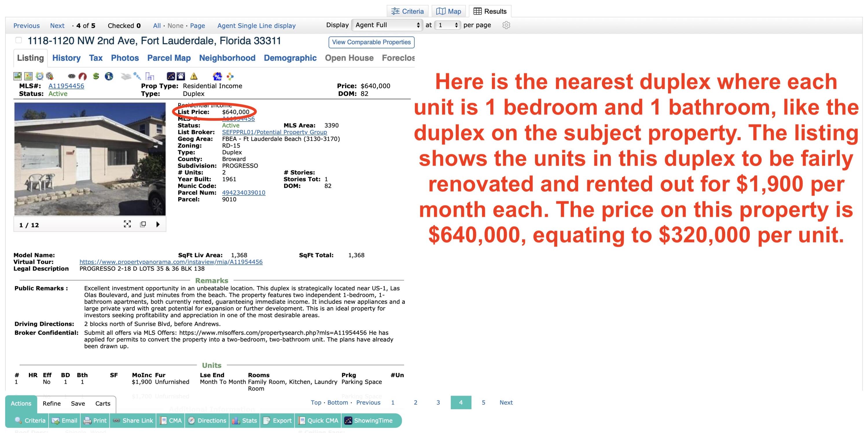
Task: Select the Listing tab
Action: tap(30, 58)
